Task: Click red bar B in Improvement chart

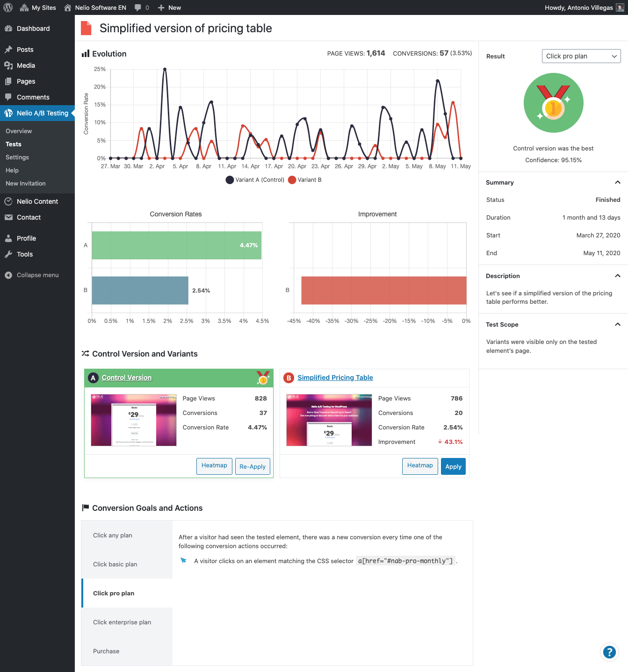Action: click(384, 290)
